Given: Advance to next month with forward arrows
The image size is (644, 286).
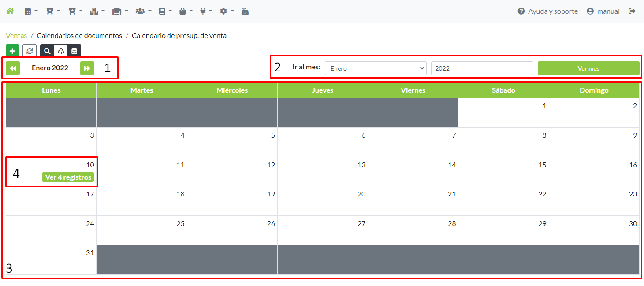Looking at the screenshot, I should point(87,68).
